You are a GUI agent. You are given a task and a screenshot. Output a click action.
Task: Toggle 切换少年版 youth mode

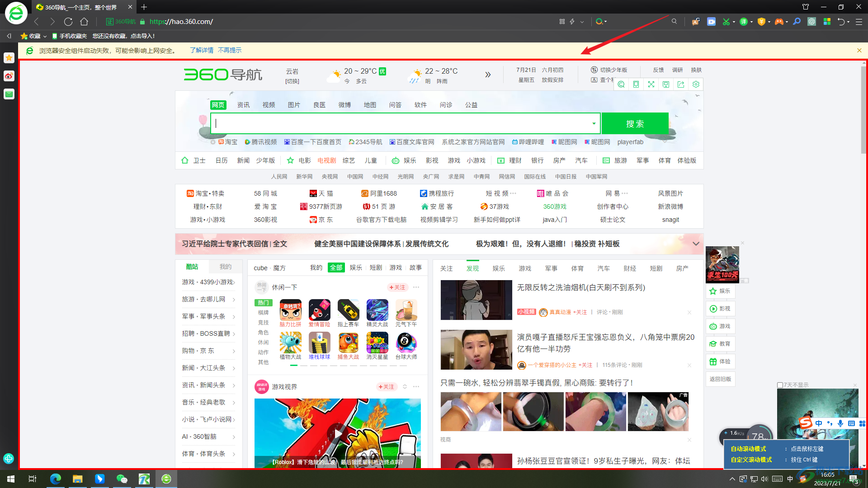pos(609,70)
